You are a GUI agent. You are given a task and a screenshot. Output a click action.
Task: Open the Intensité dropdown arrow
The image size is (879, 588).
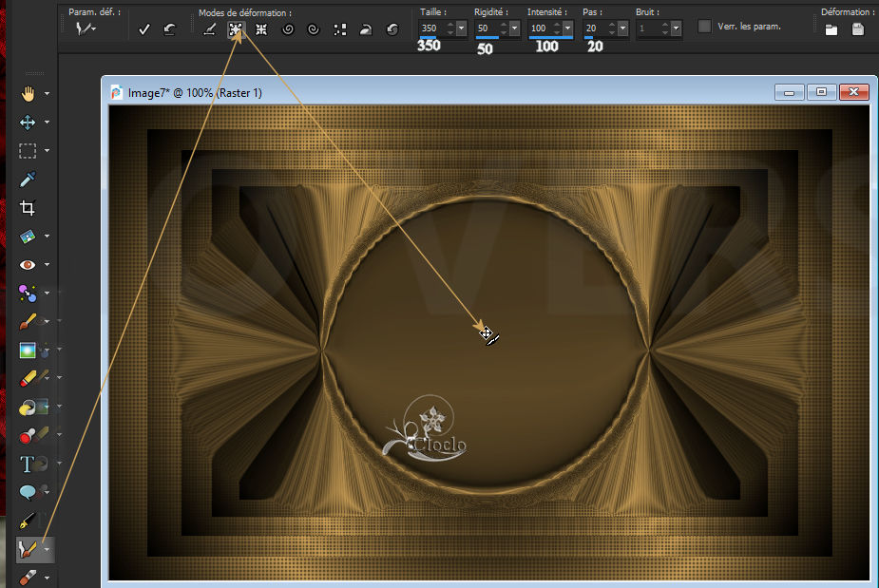tap(568, 28)
